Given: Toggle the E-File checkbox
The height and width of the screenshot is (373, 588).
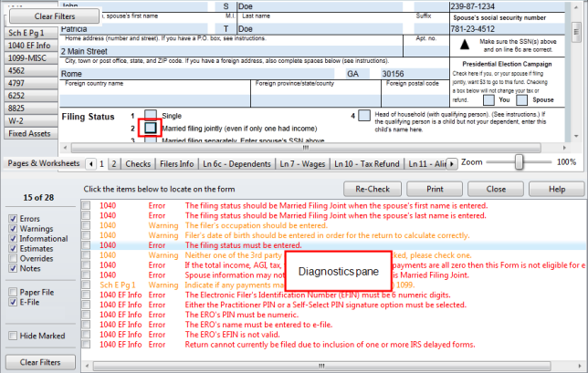Looking at the screenshot, I should 13,302.
